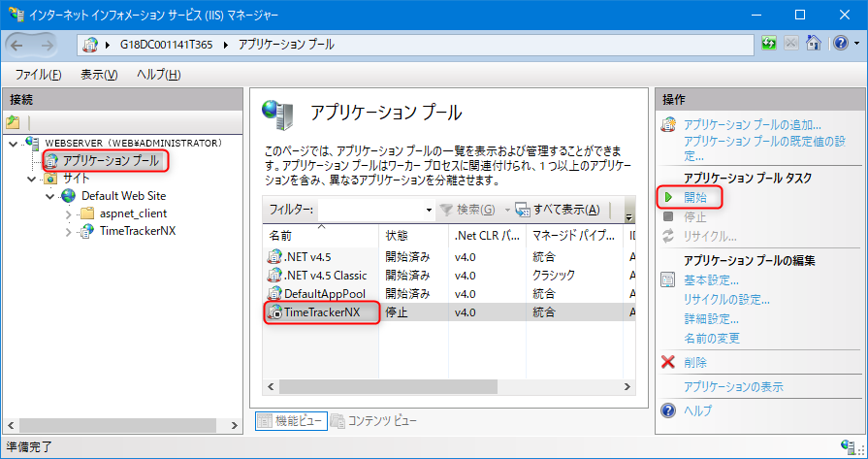Click the Forward navigation arrow
The image size is (868, 459).
tap(47, 46)
